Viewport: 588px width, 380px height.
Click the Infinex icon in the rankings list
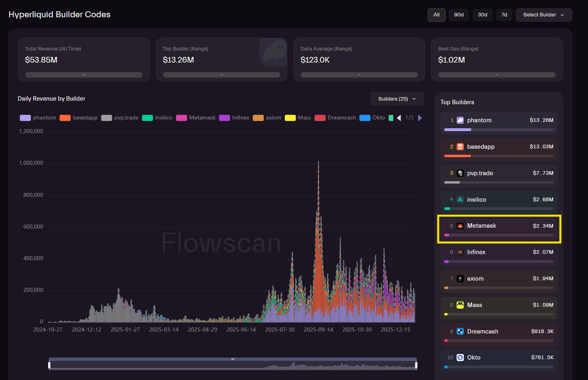click(460, 252)
